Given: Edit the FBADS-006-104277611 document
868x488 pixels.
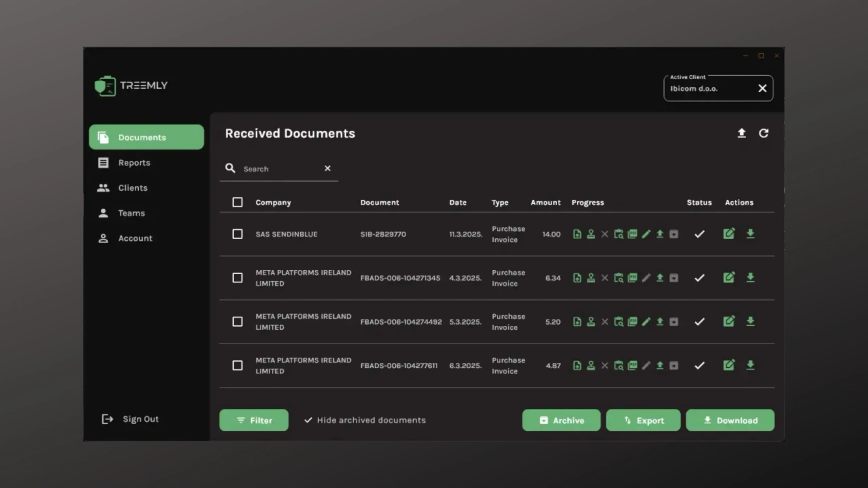Looking at the screenshot, I should 729,365.
